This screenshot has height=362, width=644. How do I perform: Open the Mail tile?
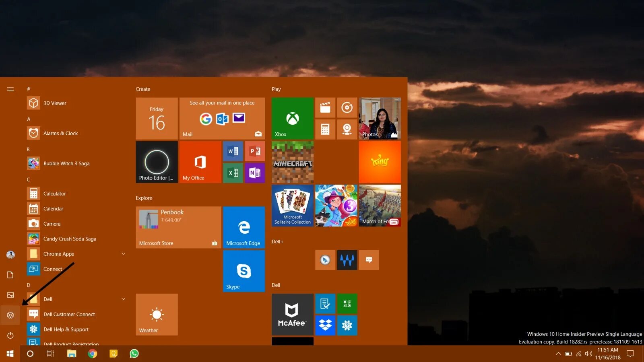(222, 118)
